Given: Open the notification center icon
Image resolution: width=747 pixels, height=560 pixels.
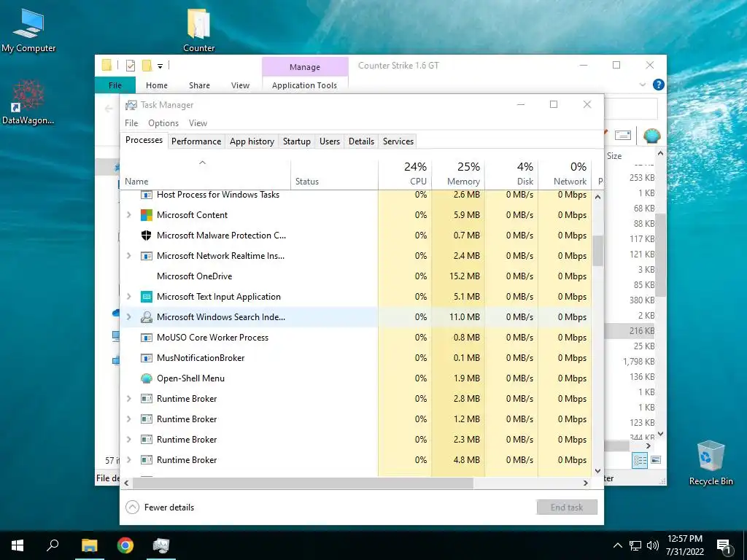Looking at the screenshot, I should [x=724, y=545].
